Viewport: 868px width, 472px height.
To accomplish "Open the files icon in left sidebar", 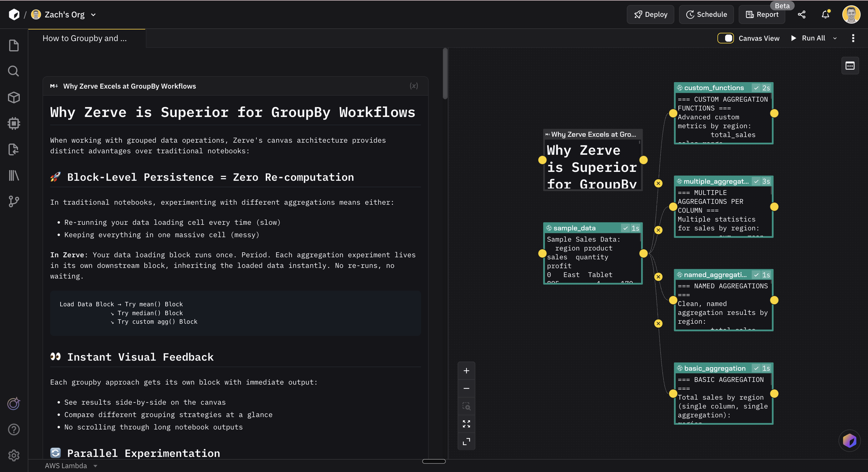I will tap(14, 45).
